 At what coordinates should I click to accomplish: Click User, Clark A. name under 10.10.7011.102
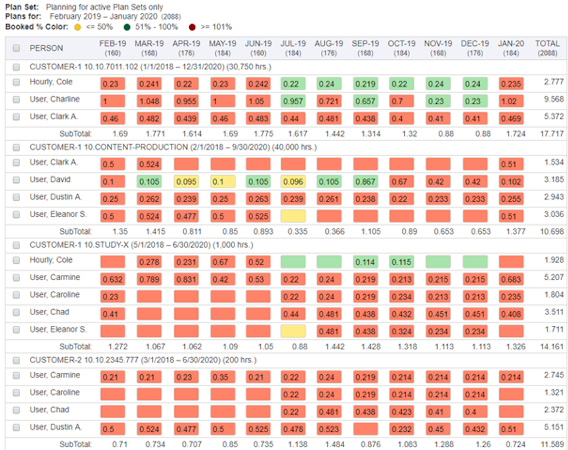54,117
